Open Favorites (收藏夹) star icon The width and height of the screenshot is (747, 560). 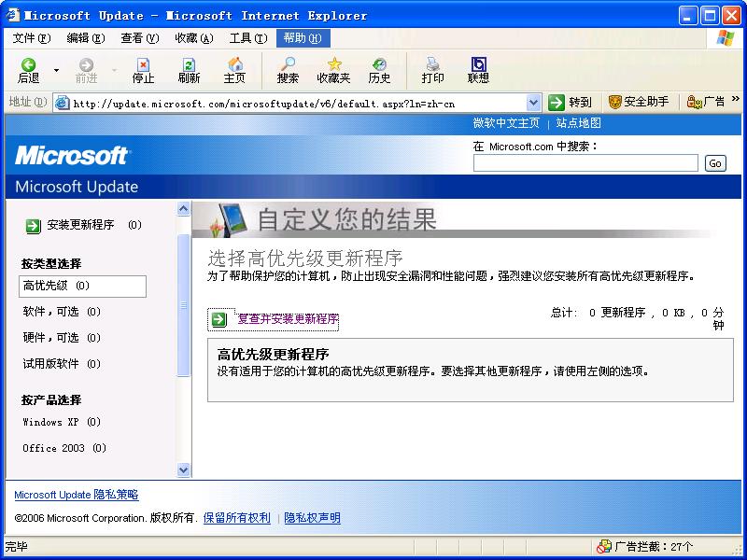click(x=334, y=64)
